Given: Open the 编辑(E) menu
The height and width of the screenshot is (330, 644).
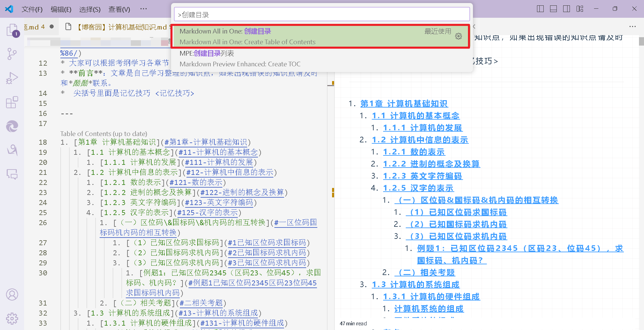Looking at the screenshot, I should pos(61,9).
